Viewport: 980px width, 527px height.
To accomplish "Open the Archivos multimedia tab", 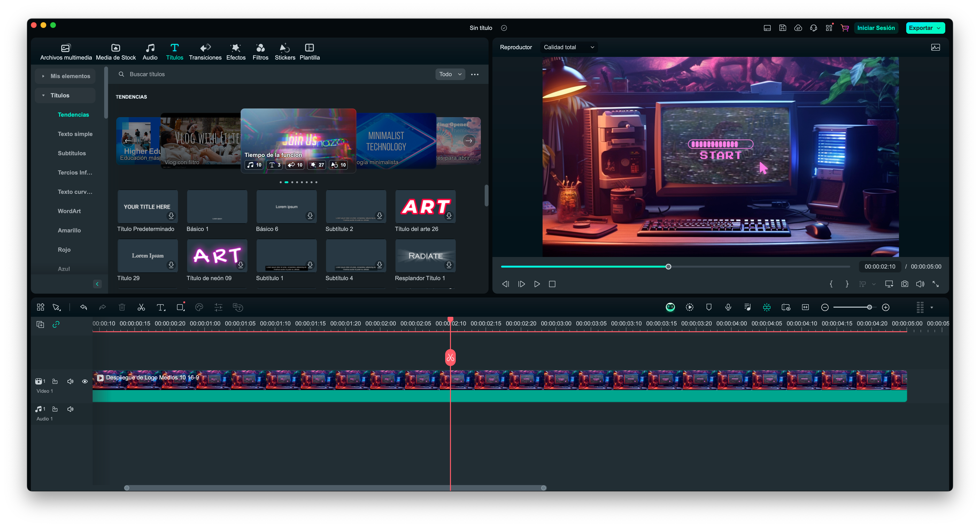I will (x=66, y=52).
